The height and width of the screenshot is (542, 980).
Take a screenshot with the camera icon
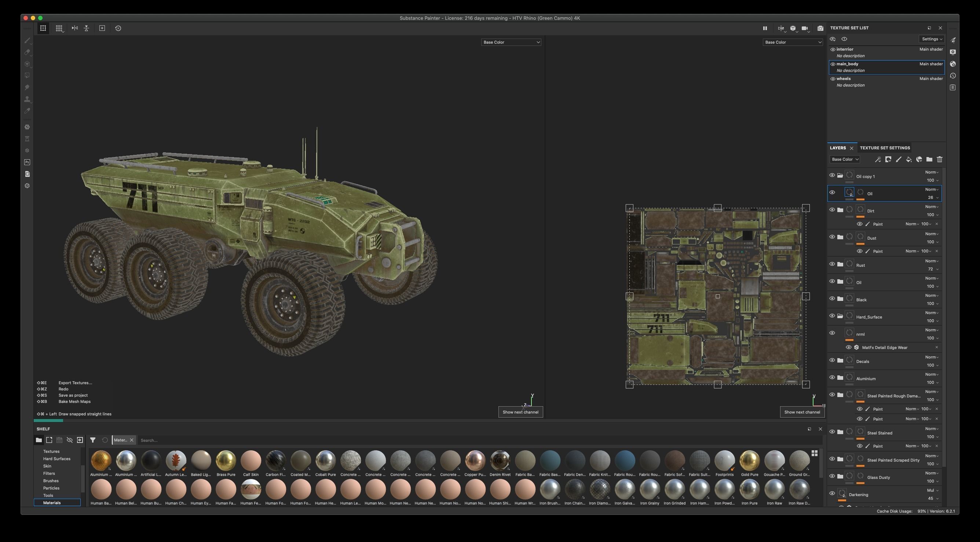point(820,28)
